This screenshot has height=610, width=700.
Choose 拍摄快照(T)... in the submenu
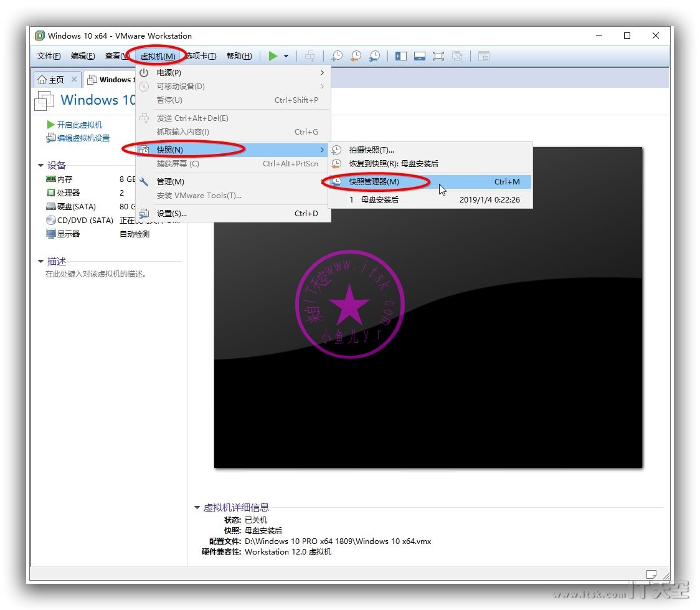click(x=430, y=150)
